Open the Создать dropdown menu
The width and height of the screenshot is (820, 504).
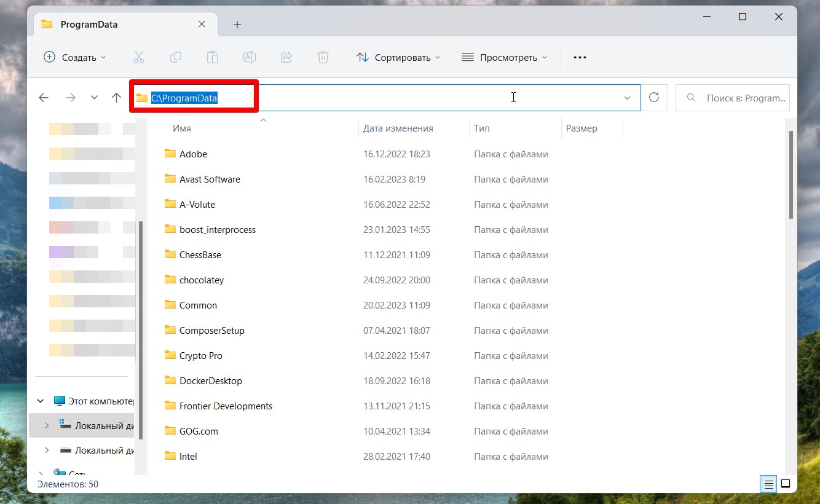tap(74, 57)
